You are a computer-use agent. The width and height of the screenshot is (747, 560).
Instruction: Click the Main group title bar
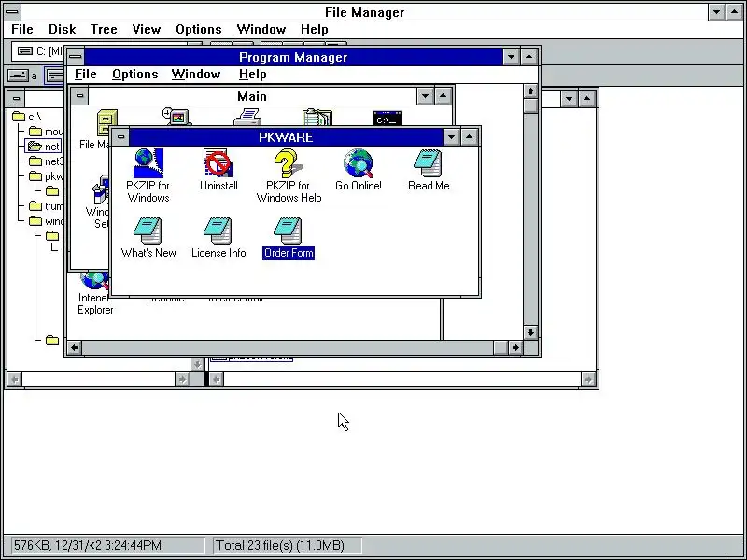252,96
